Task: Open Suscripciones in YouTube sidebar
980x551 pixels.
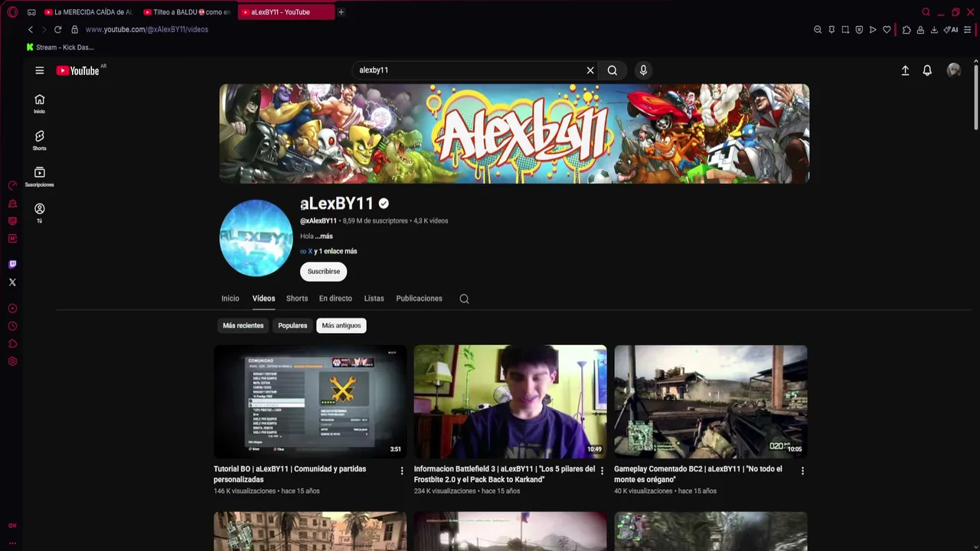Action: (39, 177)
